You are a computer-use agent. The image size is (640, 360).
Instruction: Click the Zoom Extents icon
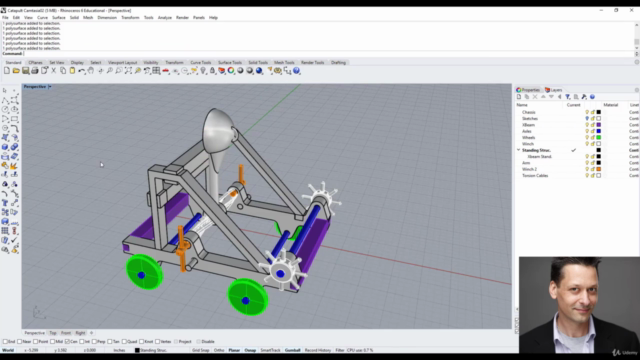[128, 71]
